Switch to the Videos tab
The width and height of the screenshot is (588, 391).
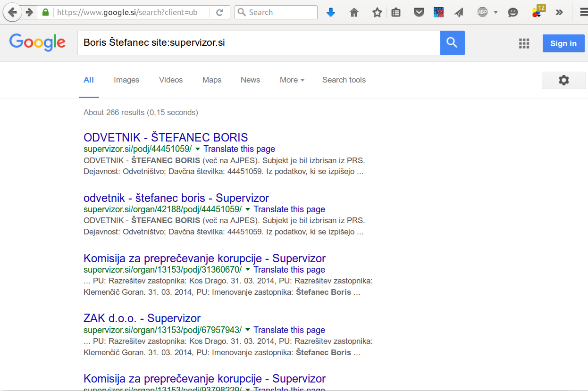(171, 80)
